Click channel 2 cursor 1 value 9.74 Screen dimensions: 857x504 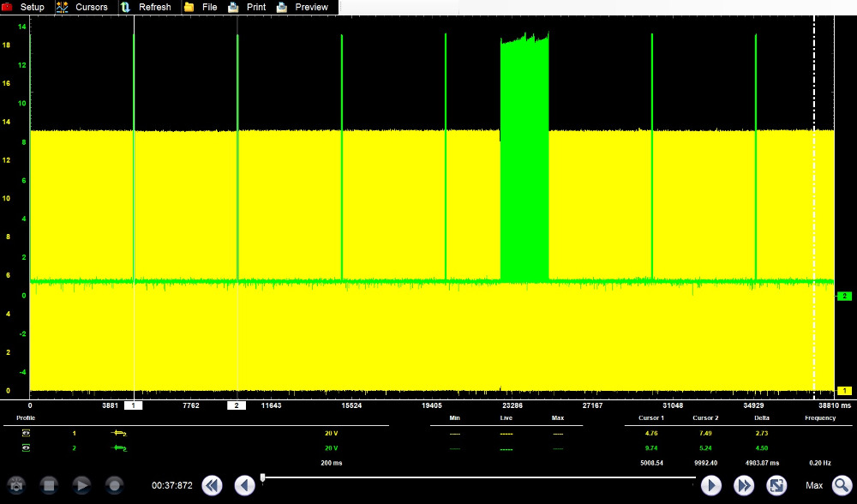point(651,447)
